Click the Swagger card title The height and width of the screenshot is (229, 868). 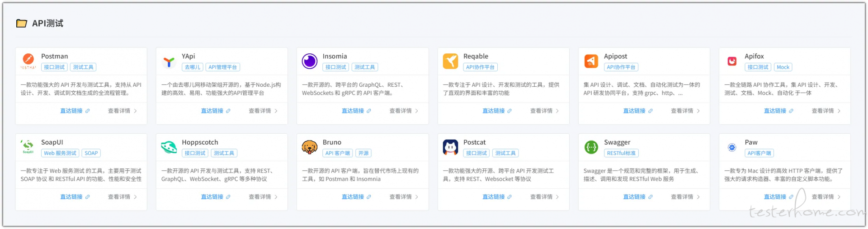point(617,142)
